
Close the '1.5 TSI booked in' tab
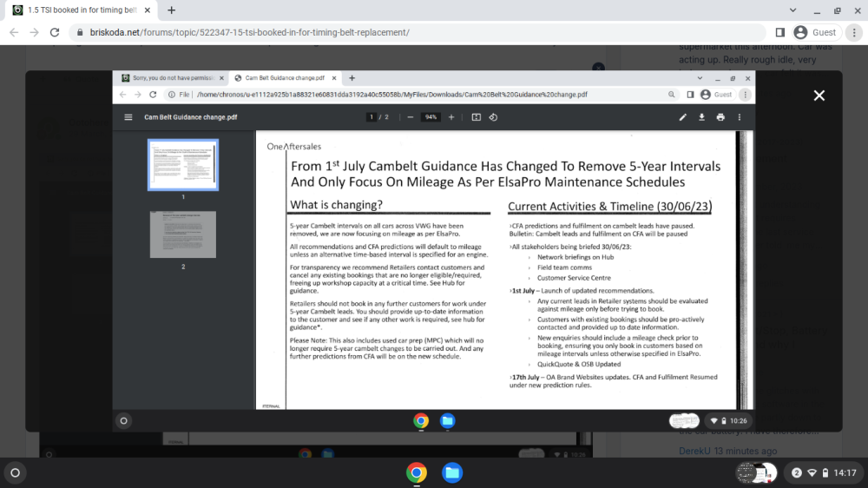(x=148, y=10)
